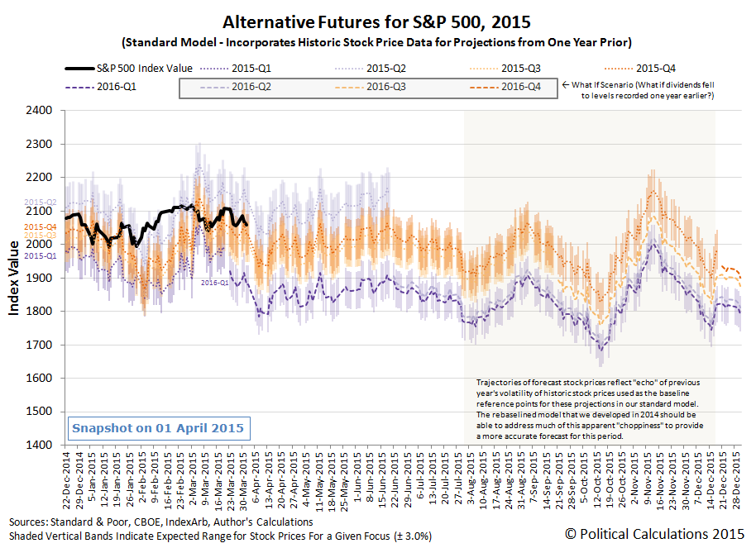756x548 pixels.
Task: Click the 1600 y-axis label
Action: click(x=39, y=378)
